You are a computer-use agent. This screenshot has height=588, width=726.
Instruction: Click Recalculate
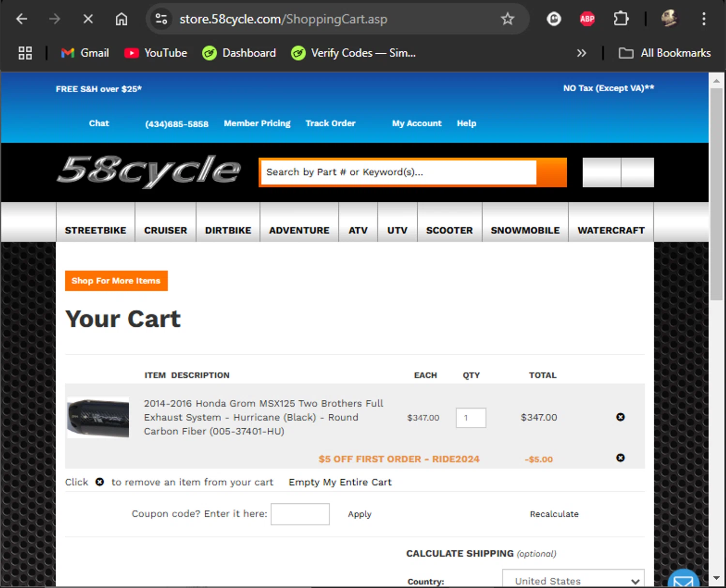[554, 514]
